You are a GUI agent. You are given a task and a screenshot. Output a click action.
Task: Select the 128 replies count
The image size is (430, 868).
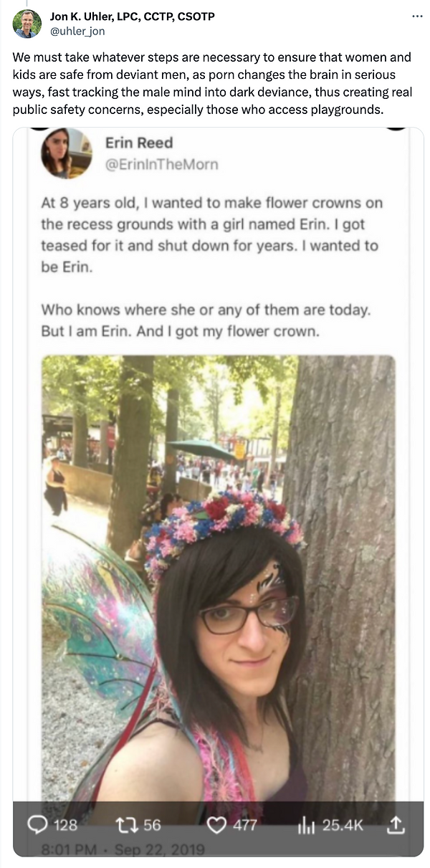click(x=65, y=826)
